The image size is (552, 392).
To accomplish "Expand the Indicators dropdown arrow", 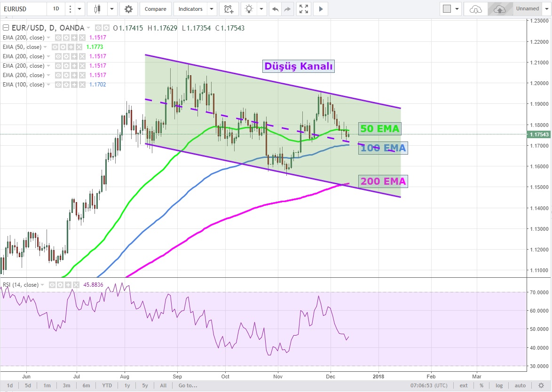I will point(212,9).
